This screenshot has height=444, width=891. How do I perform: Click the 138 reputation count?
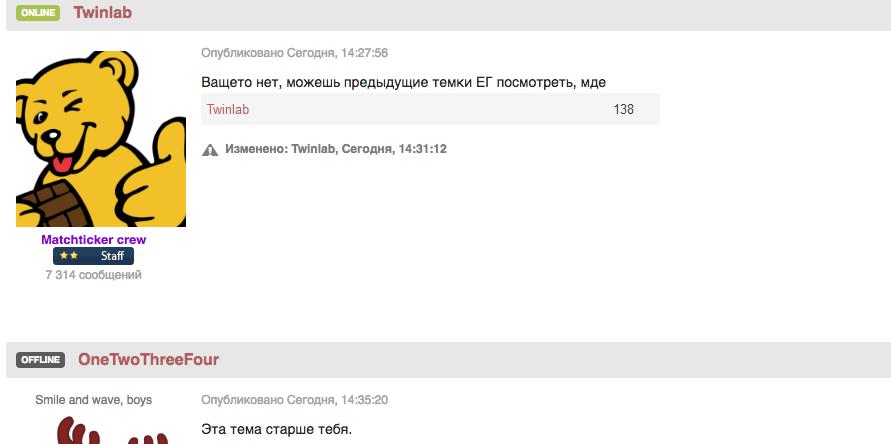point(623,109)
